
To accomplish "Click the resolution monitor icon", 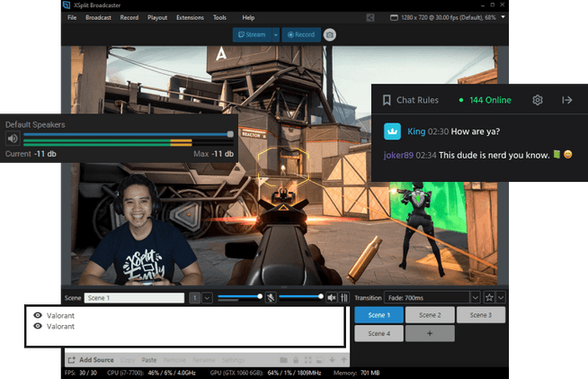I will pyautogui.click(x=394, y=18).
